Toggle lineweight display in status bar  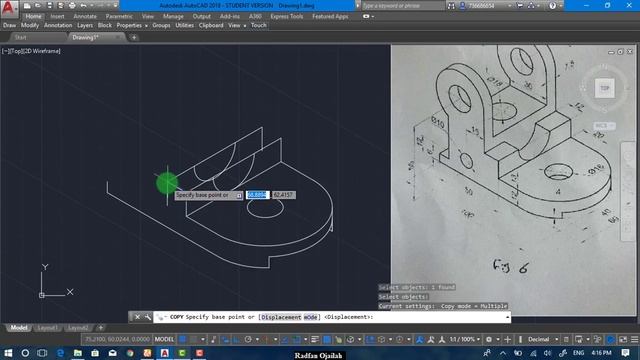[x=315, y=339]
